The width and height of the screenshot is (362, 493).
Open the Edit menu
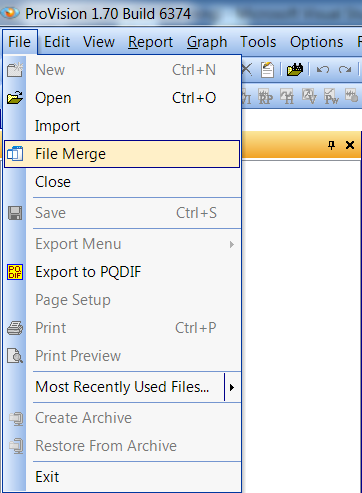tap(57, 42)
